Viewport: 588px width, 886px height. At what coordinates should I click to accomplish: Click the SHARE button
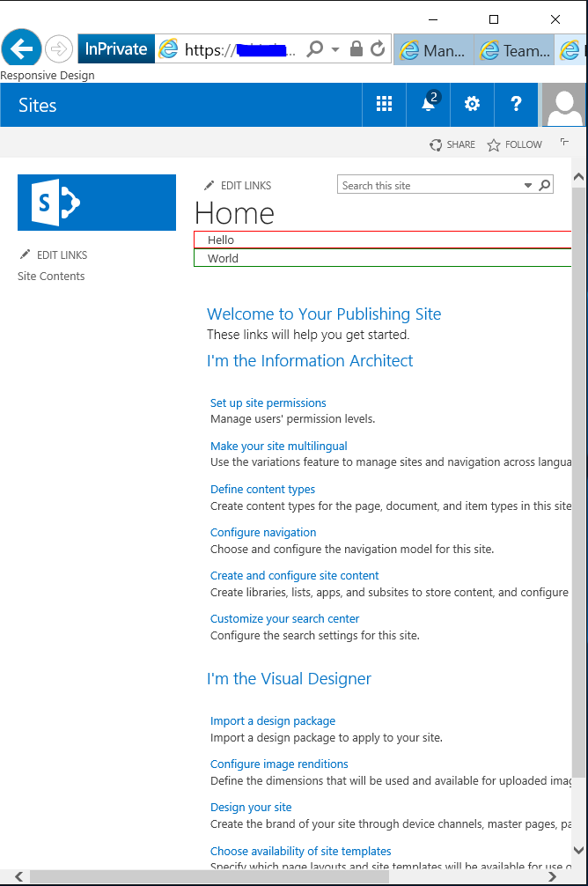(452, 144)
